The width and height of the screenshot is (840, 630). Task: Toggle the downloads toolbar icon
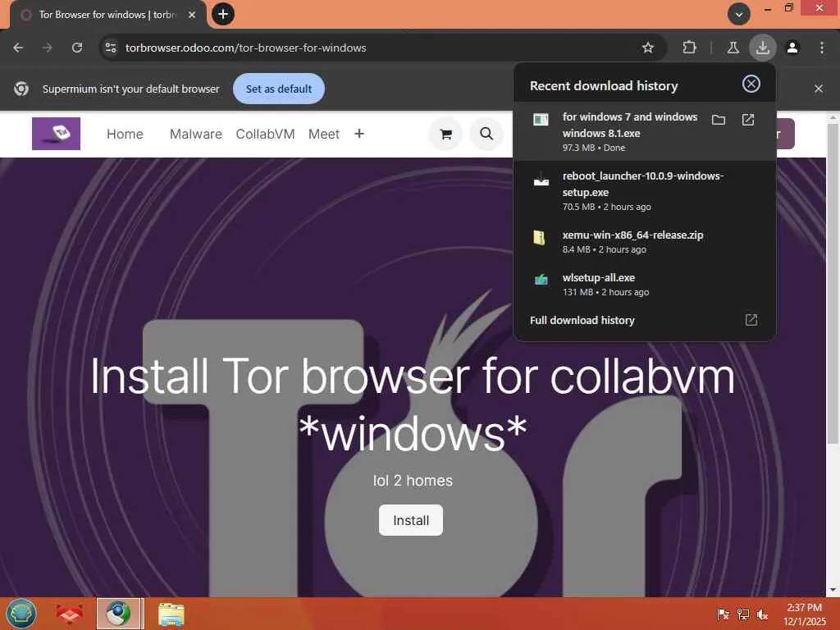(762, 48)
